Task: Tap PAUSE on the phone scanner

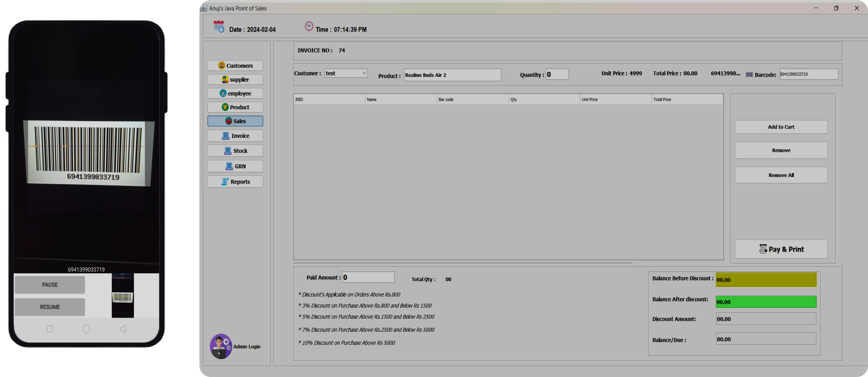Action: pyautogui.click(x=50, y=284)
